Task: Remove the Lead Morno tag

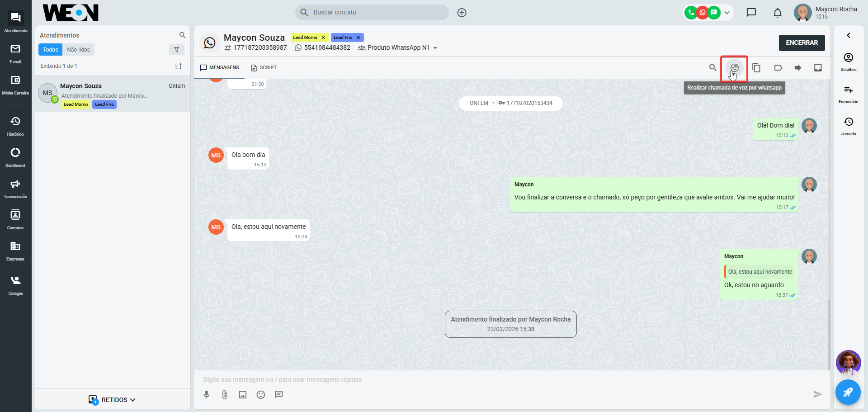Action: [323, 38]
